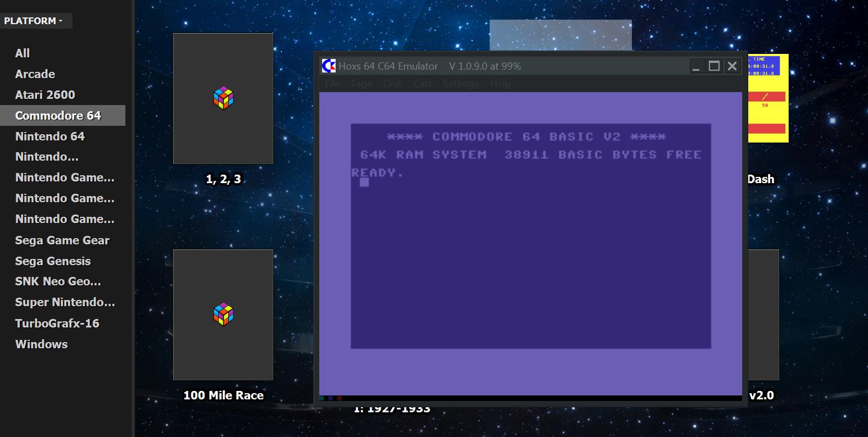This screenshot has height=437, width=868.
Task: Open the Tape menu in Hoxs 64
Action: 361,84
